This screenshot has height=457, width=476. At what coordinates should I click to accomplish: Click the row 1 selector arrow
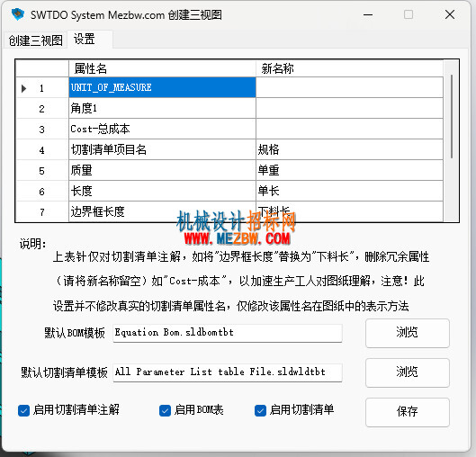tap(23, 88)
